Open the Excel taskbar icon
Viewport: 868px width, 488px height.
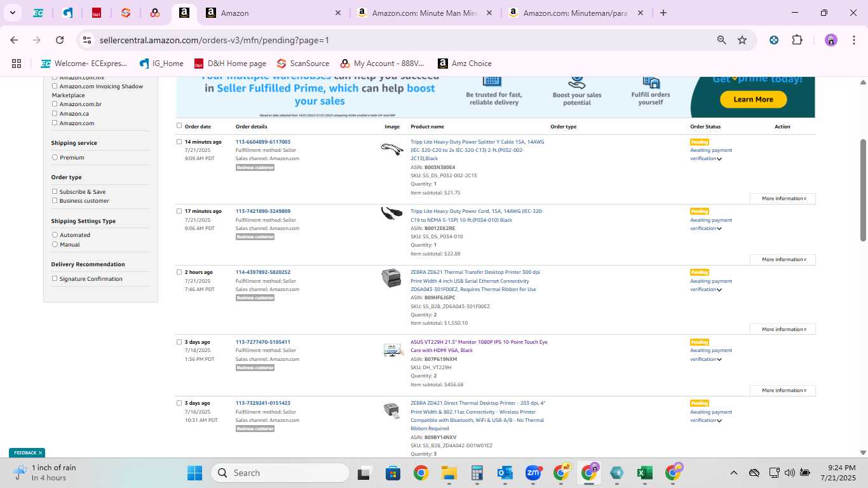pos(645,473)
